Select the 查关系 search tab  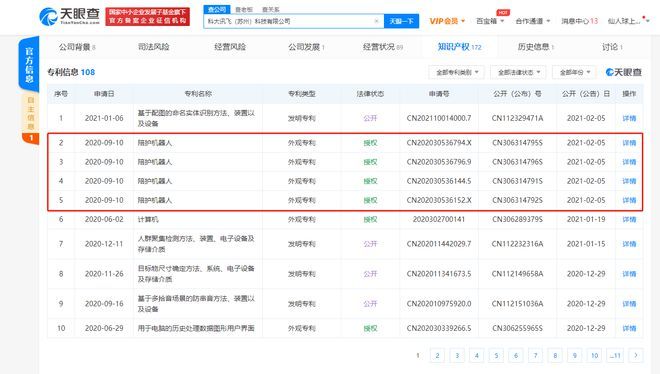click(x=270, y=9)
